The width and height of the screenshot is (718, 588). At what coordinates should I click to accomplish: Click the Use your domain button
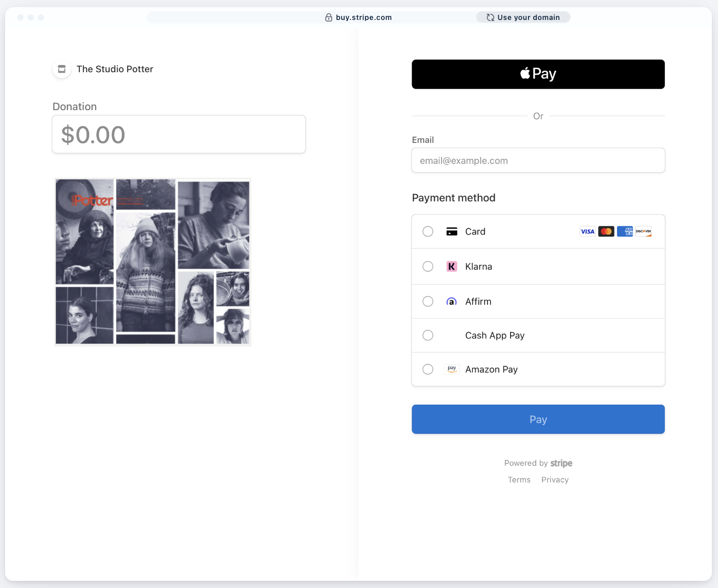pos(523,17)
